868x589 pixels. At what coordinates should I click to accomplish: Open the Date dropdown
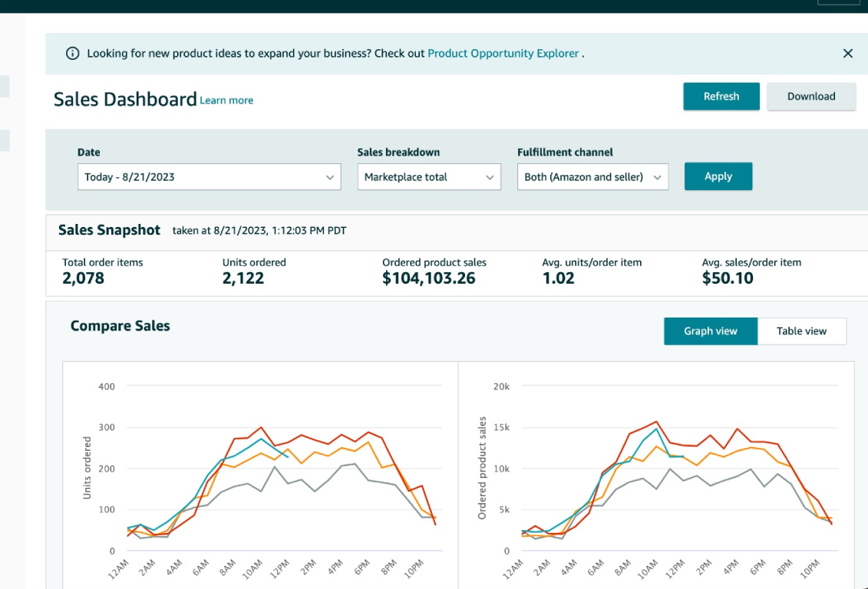coord(210,177)
